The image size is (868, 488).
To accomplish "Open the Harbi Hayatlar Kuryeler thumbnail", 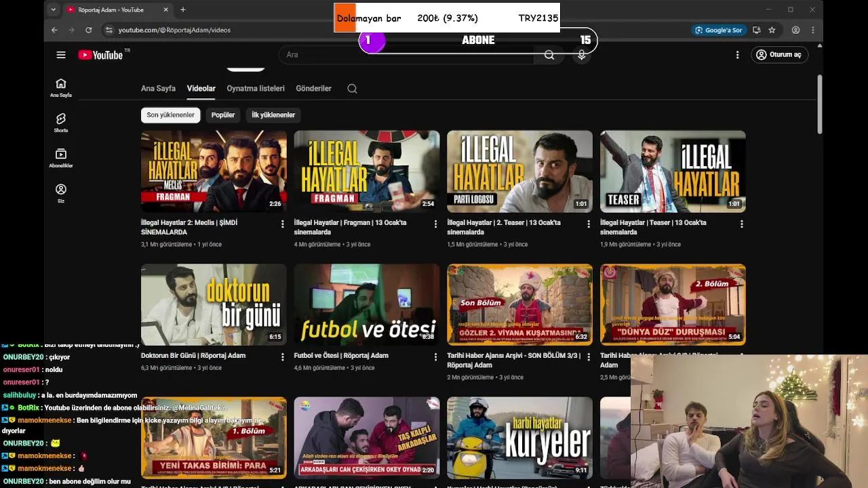I will (519, 438).
